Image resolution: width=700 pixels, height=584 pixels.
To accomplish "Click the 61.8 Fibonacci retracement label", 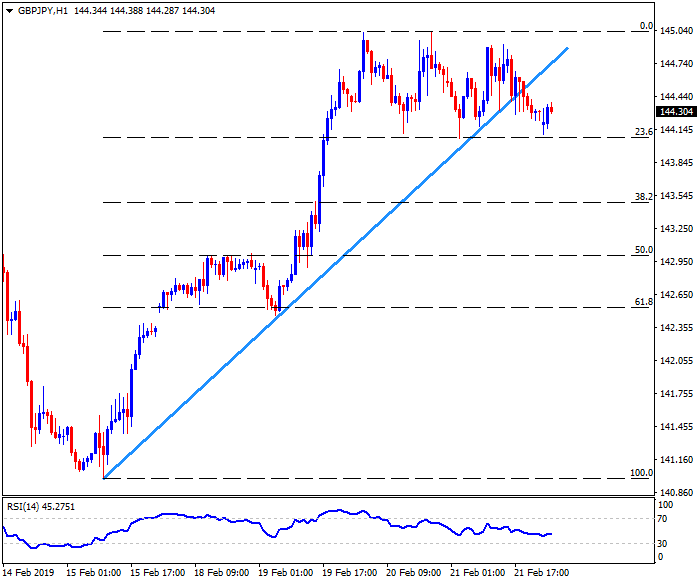I will click(643, 302).
